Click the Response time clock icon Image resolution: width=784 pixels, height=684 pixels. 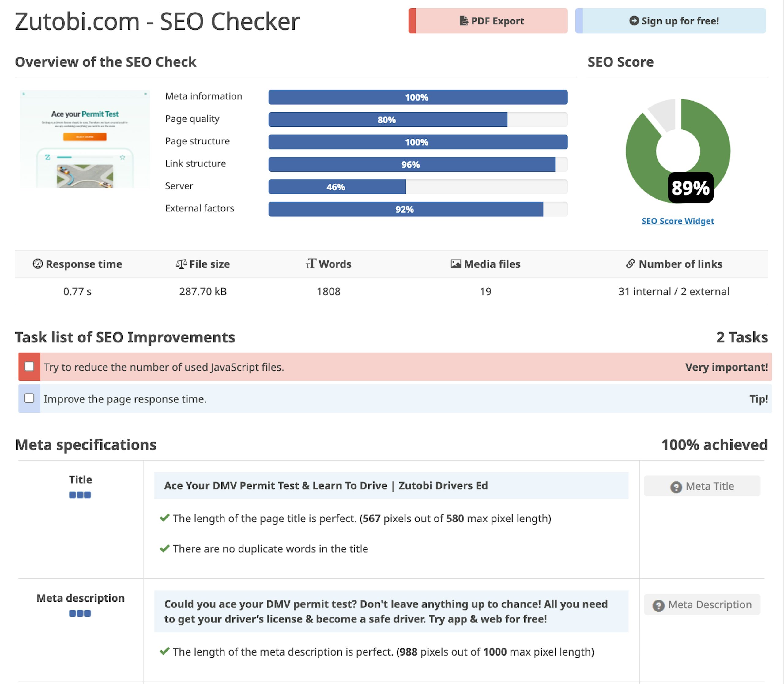(x=37, y=264)
